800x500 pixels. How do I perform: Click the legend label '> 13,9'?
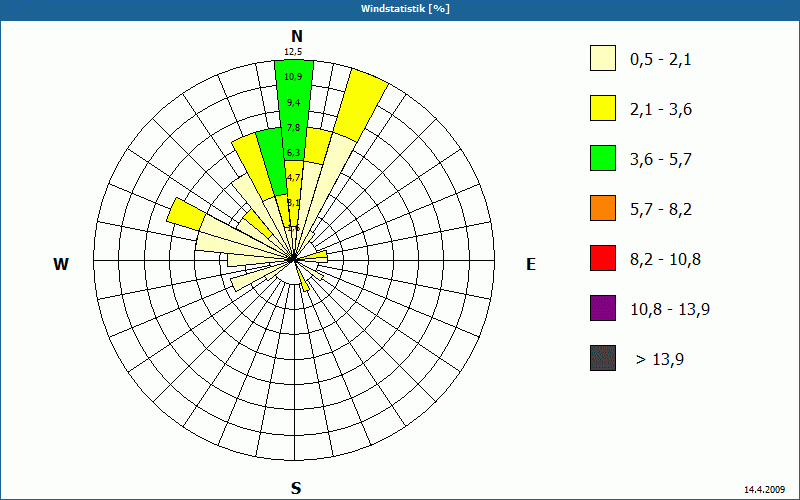(660, 360)
